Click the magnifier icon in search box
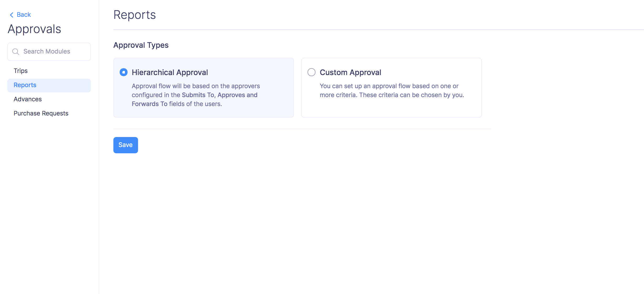This screenshot has height=294, width=644. (16, 52)
